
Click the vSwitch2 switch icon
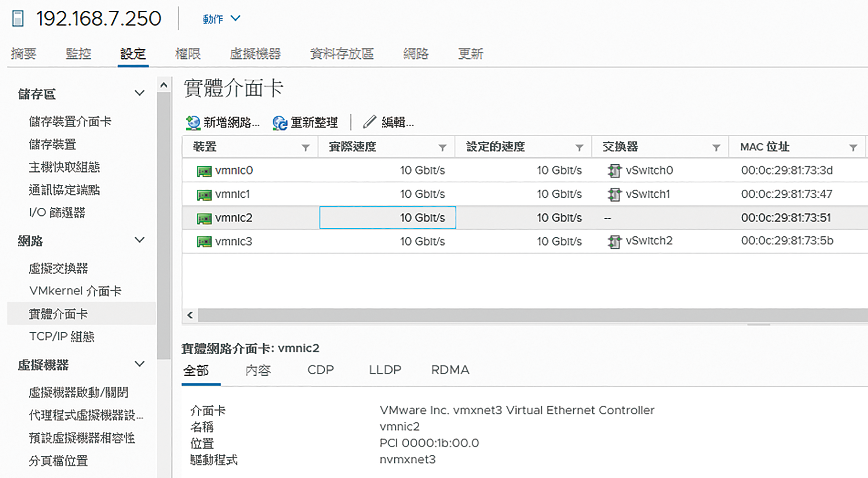[614, 241]
